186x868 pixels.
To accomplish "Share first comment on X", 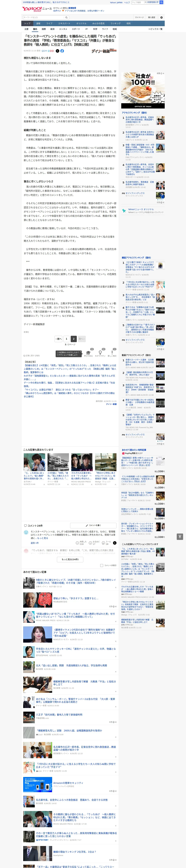I will pyautogui.click(x=115, y=543).
